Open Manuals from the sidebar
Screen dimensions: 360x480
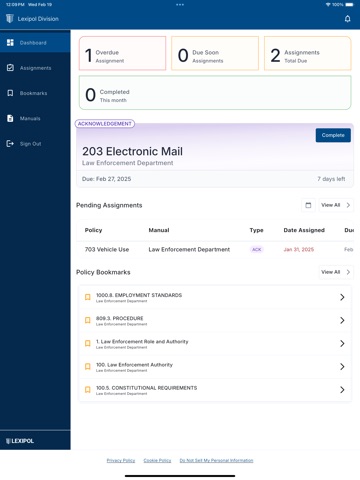click(35, 118)
